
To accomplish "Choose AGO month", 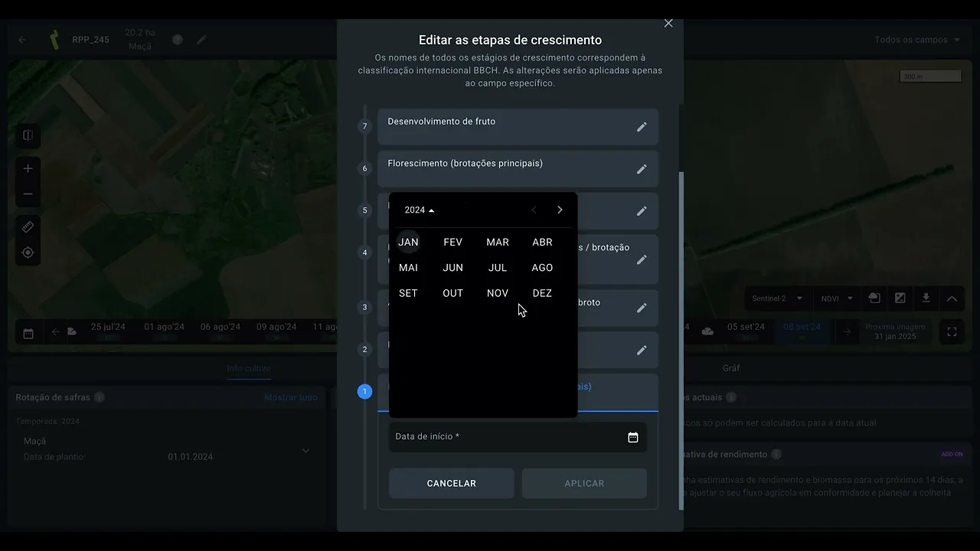I will pos(542,267).
